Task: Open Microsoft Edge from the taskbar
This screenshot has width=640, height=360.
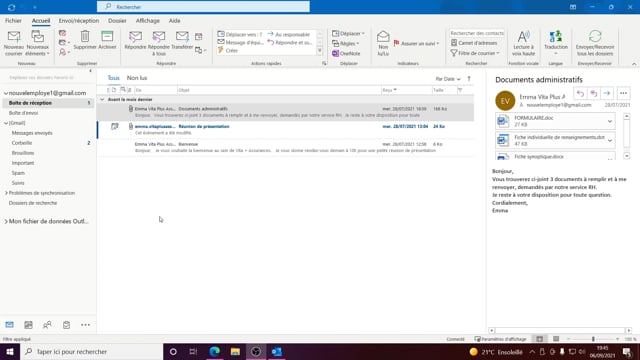Action: pos(215,351)
